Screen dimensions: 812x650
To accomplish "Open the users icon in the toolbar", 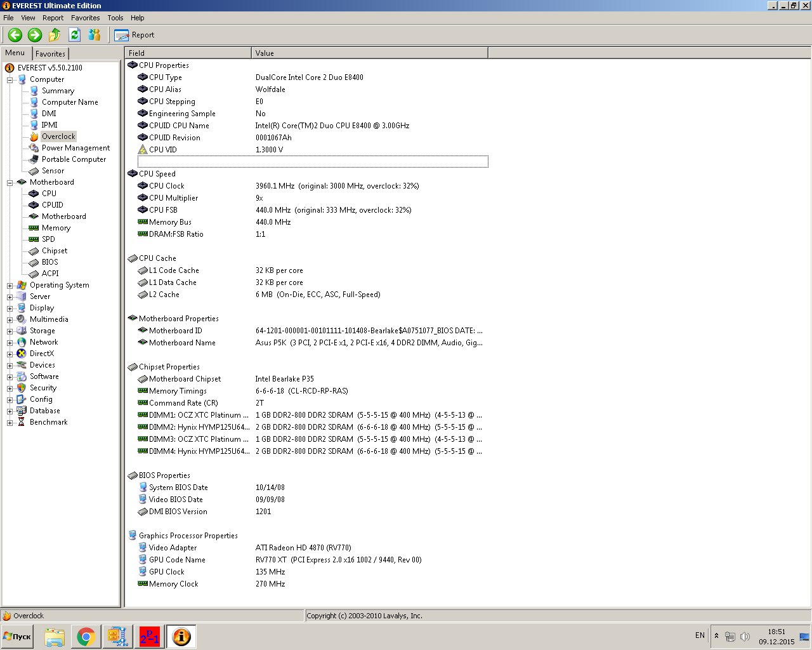I will pos(95,35).
